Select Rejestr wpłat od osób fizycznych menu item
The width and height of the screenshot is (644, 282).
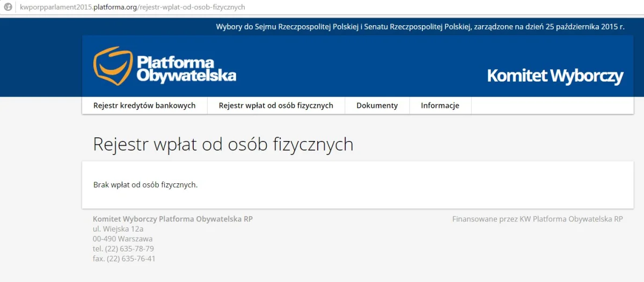click(276, 106)
